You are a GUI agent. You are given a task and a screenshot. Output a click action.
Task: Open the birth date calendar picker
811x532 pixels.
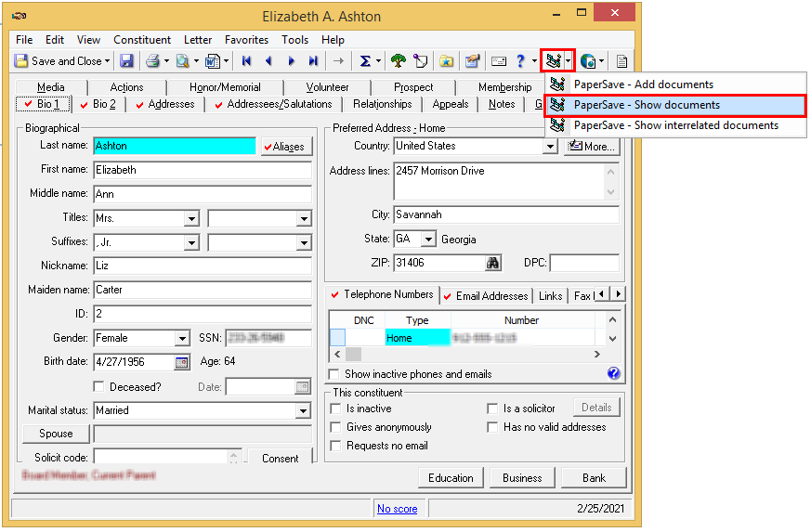click(x=182, y=362)
